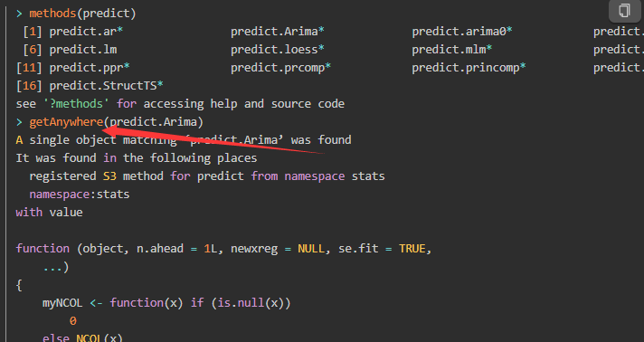
Task: Click predict.mlm* entry
Action: [452, 50]
